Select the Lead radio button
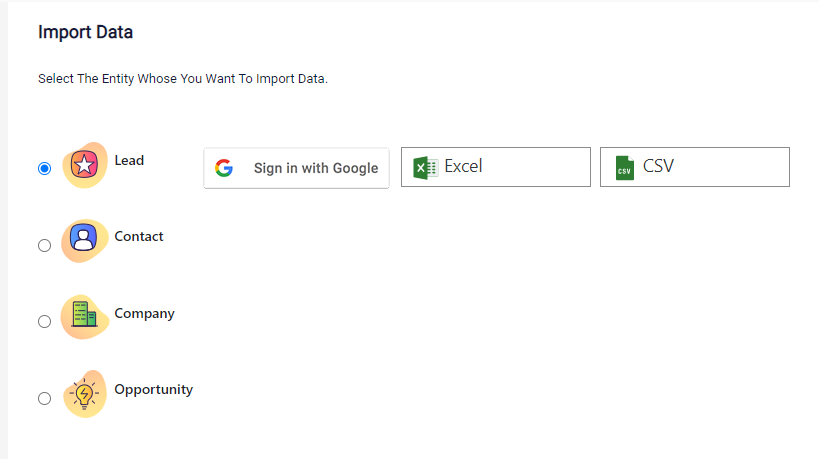This screenshot has width=819, height=459. point(44,169)
